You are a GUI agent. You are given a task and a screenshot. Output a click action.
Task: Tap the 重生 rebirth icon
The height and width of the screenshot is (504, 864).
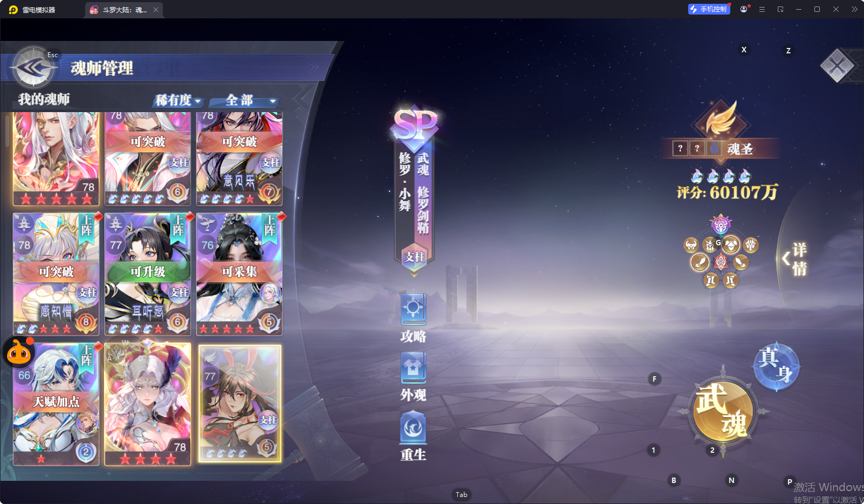point(414,436)
